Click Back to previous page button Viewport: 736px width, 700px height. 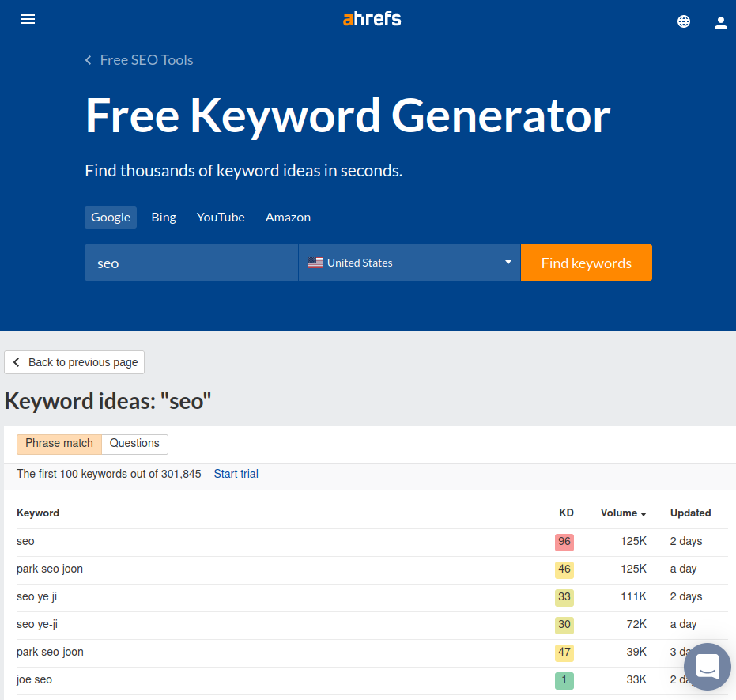[74, 362]
